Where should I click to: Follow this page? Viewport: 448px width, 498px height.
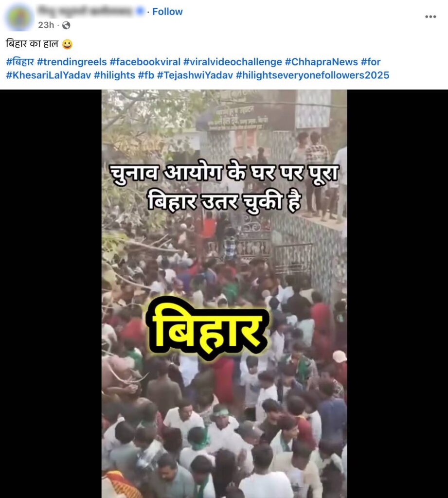click(167, 12)
